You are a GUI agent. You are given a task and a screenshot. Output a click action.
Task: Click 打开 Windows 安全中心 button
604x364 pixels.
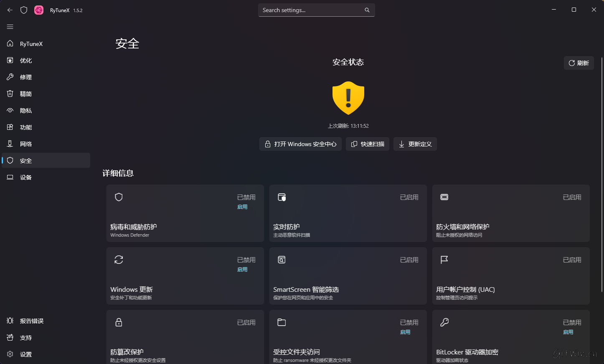300,144
